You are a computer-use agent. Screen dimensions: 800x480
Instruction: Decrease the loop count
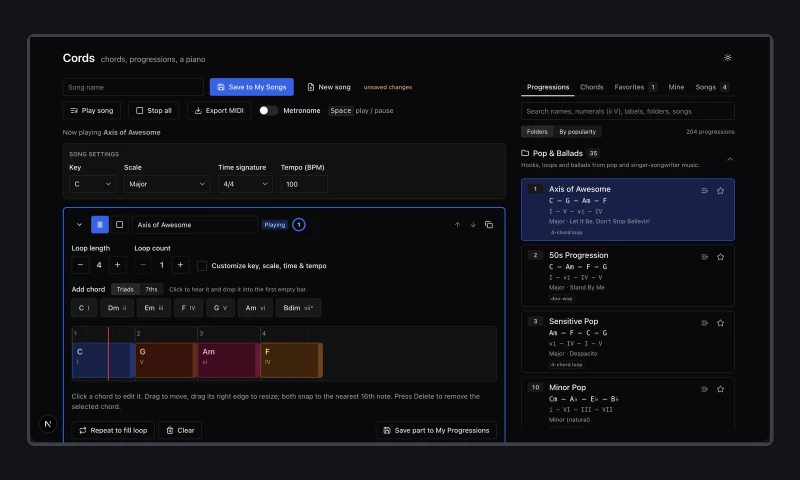coord(143,265)
